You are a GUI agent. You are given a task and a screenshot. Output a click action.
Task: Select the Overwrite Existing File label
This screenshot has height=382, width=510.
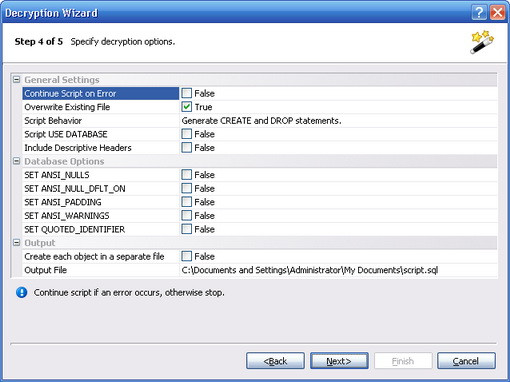point(67,107)
